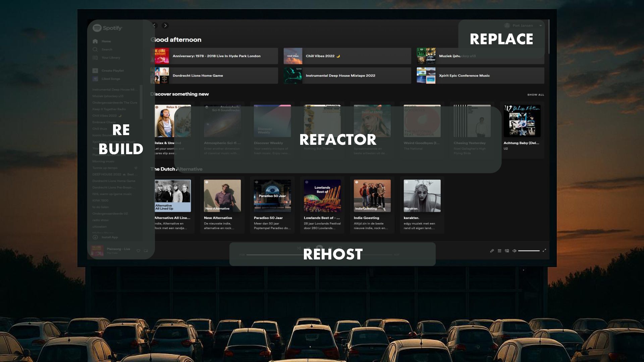Open the Chill Vibes 2022 quick-access card
Viewport: 644px width, 362px height.
point(347,56)
